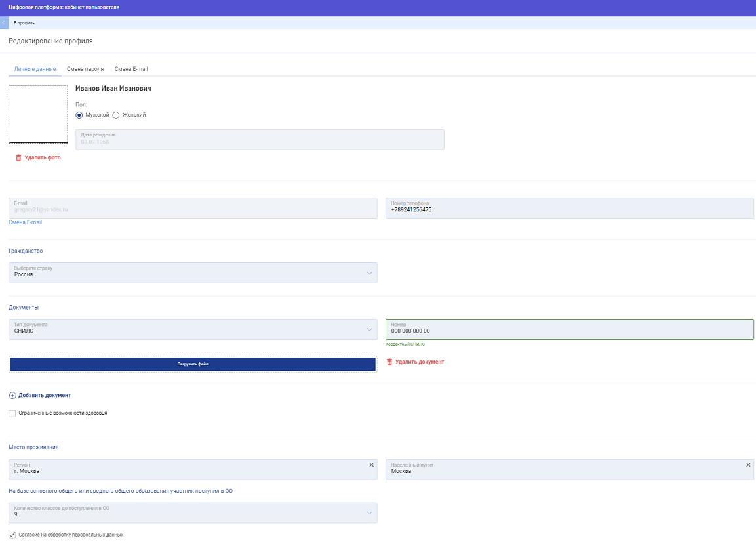Toggle Согласие на обработку персональных данных checkbox
Viewport: 756px width, 542px height.
tap(12, 535)
